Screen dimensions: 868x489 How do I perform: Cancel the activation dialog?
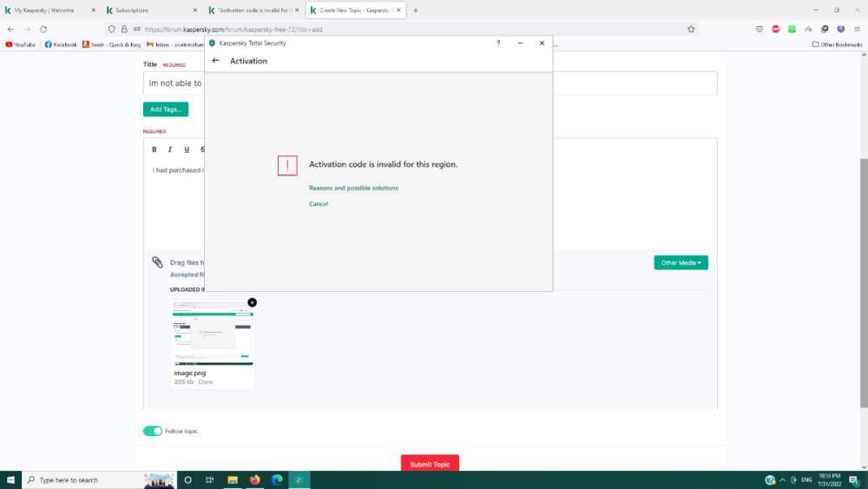[x=319, y=204]
